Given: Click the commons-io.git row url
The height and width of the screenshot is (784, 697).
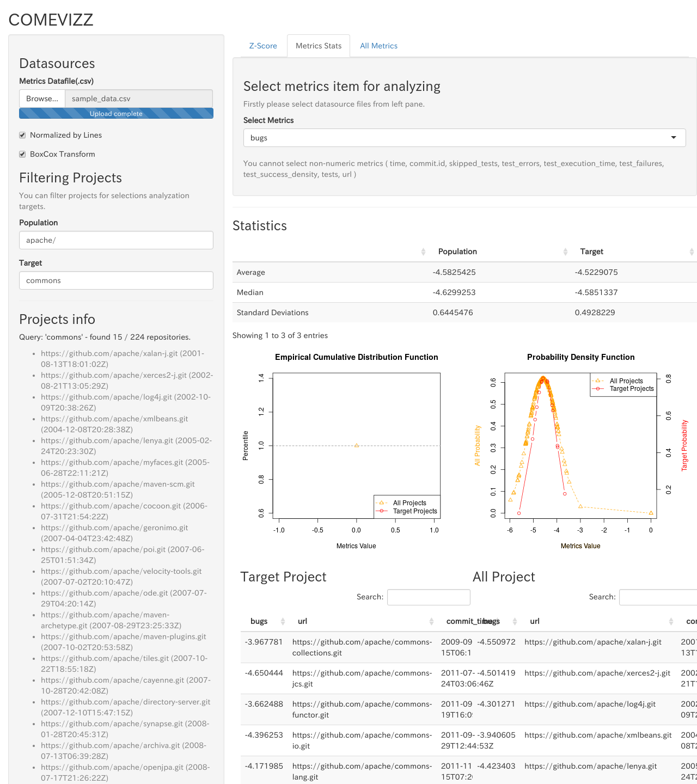Looking at the screenshot, I should tap(362, 740).
